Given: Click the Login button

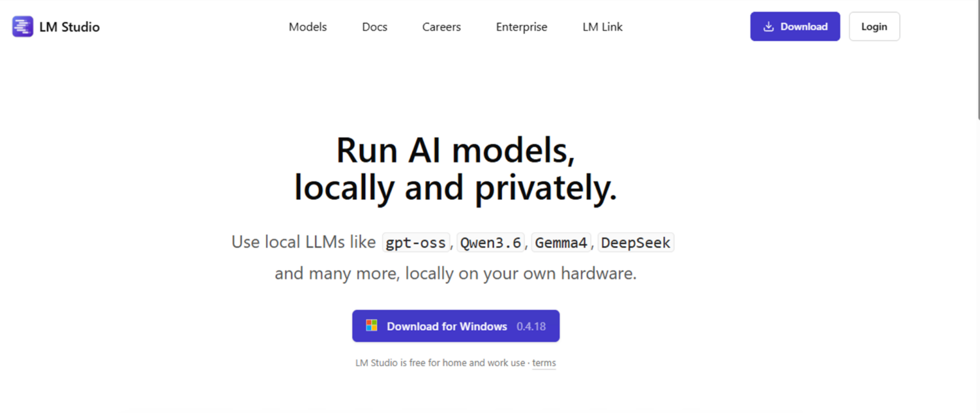Looking at the screenshot, I should pos(874,26).
